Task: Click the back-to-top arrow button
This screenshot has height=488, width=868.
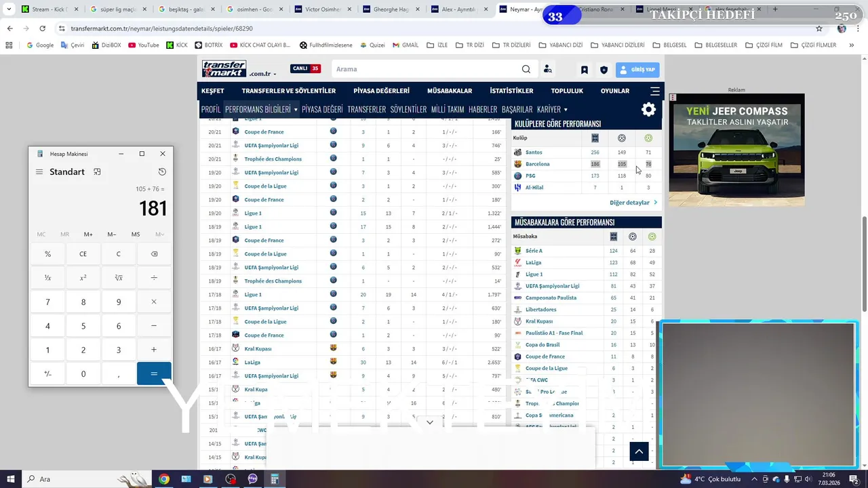Action: click(x=639, y=451)
